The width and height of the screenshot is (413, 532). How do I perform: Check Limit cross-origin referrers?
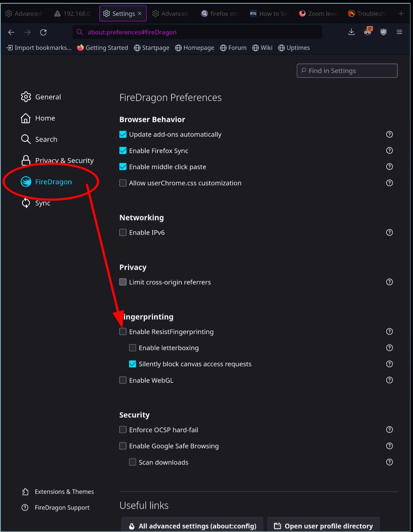coord(123,282)
